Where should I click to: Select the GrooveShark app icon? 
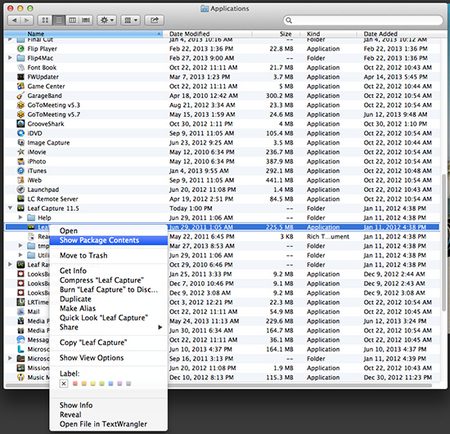tap(21, 124)
